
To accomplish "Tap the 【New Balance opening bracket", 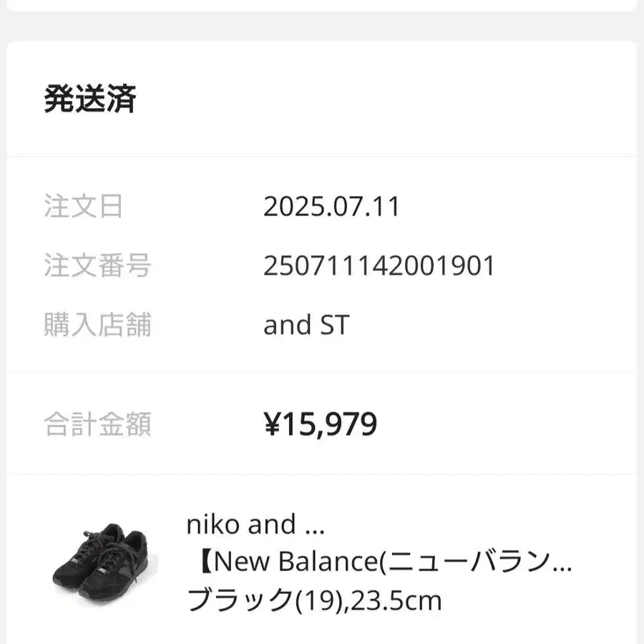I will tap(203, 562).
